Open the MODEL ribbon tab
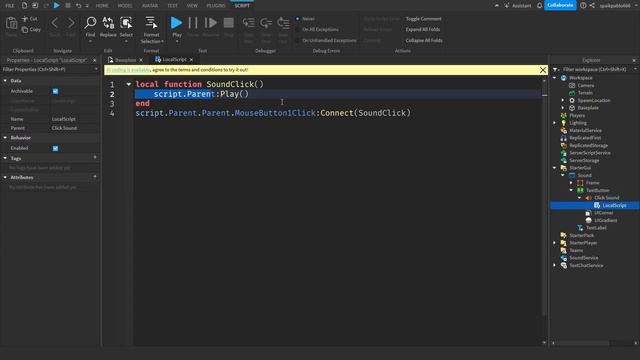This screenshot has height=360, width=640. click(x=125, y=6)
